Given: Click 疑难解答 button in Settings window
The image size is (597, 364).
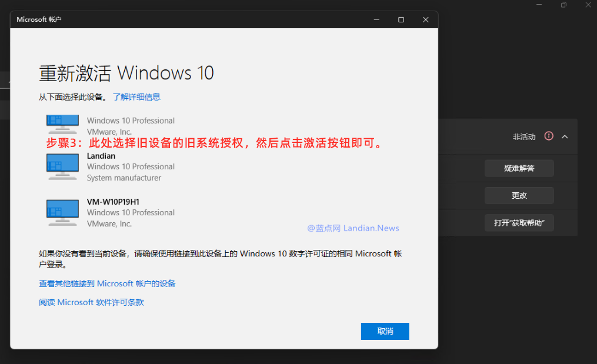Looking at the screenshot, I should click(x=519, y=168).
